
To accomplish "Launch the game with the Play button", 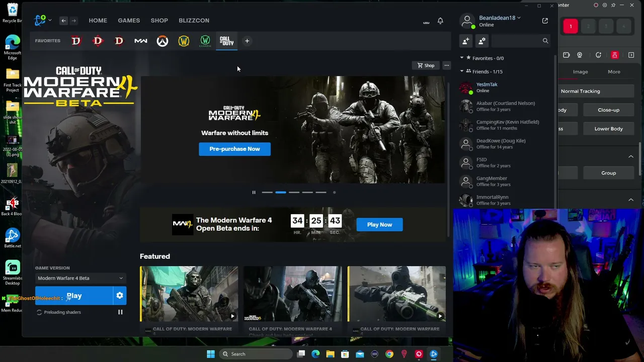I will click(74, 296).
